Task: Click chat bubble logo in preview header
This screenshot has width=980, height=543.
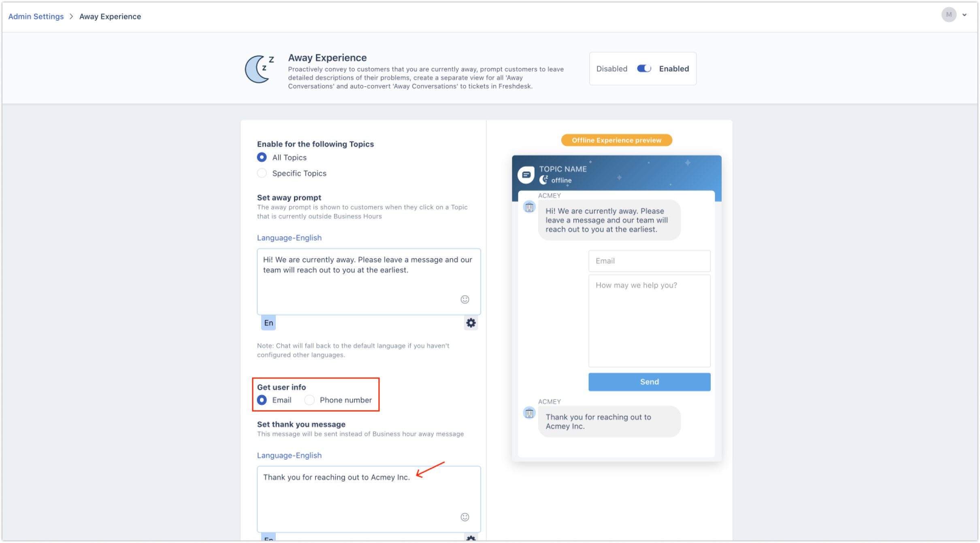Action: click(526, 175)
